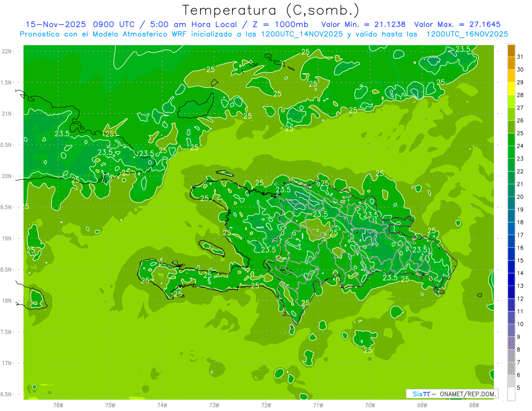
Task: Click the '68W' longitude axis label
Action: (474, 405)
